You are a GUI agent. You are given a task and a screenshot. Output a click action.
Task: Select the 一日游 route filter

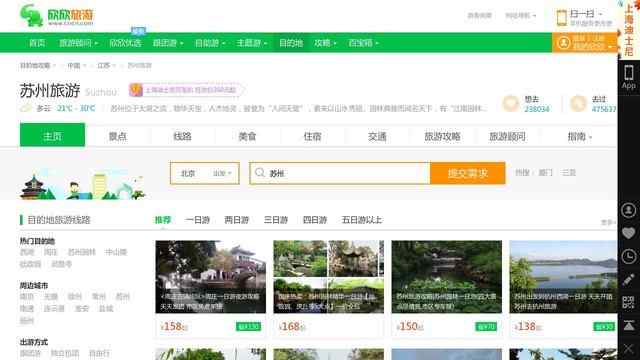click(198, 220)
